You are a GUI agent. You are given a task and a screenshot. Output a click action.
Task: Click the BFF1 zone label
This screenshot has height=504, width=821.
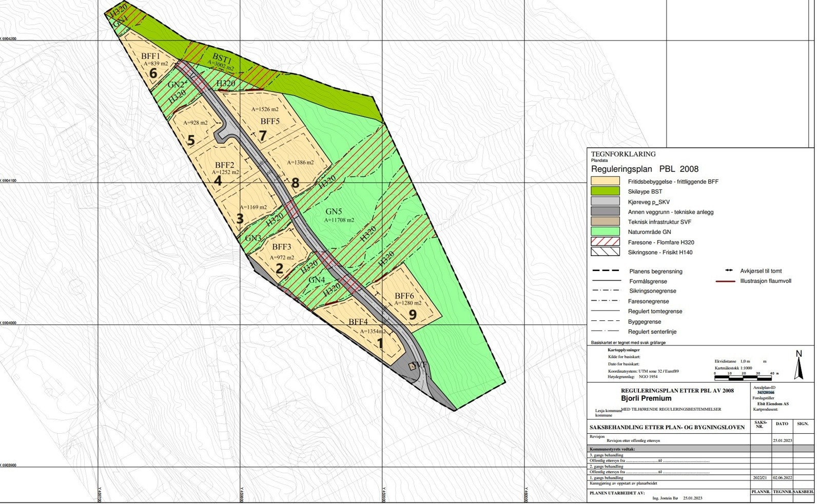151,56
